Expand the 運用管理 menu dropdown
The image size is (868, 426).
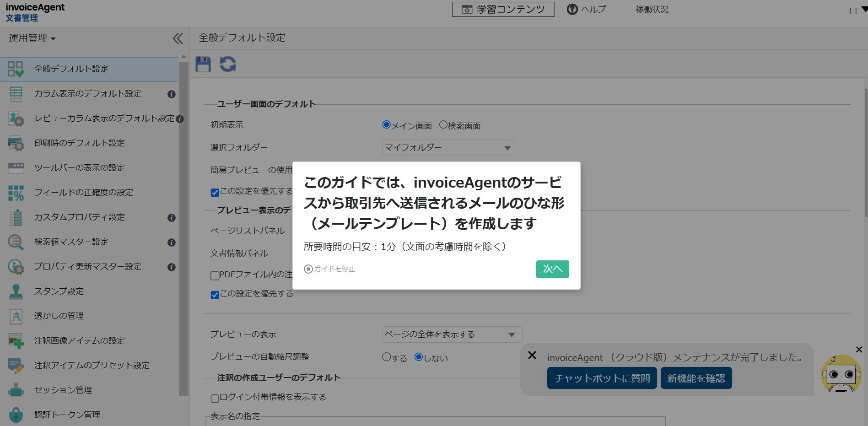32,38
